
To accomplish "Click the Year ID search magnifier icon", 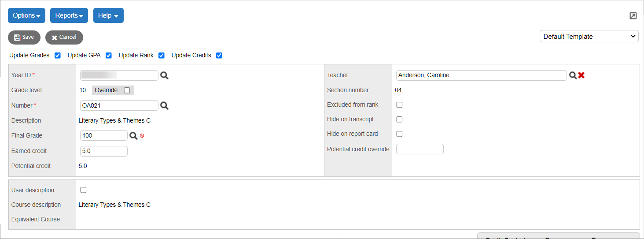I will tap(164, 75).
